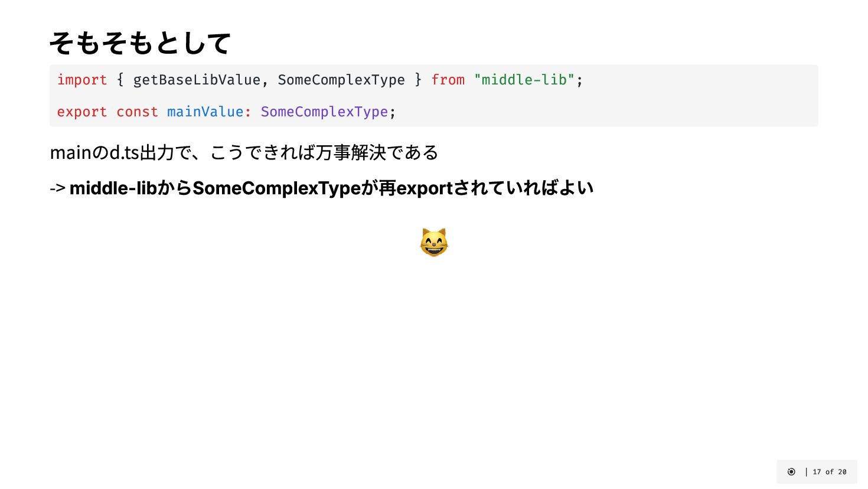Click the slide title 'そもそもとして'
Screen dimensions: 868x489
coord(141,43)
